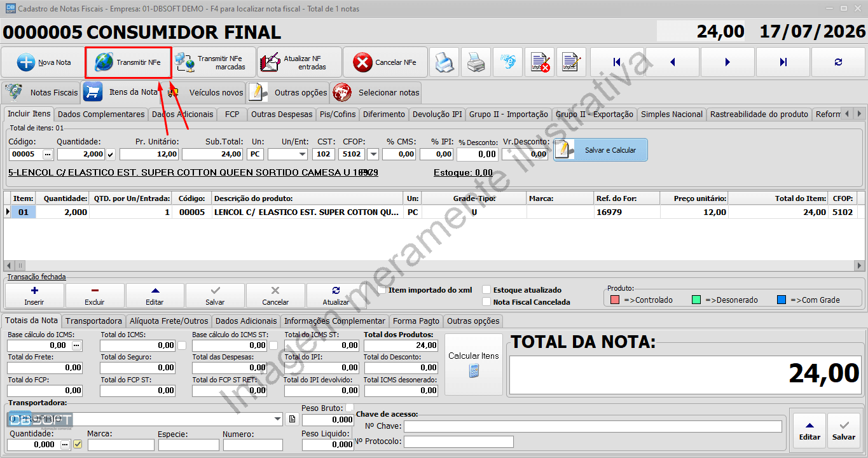Open the Transportadora dropdown
Screen dimensions: 868x458
click(x=277, y=419)
